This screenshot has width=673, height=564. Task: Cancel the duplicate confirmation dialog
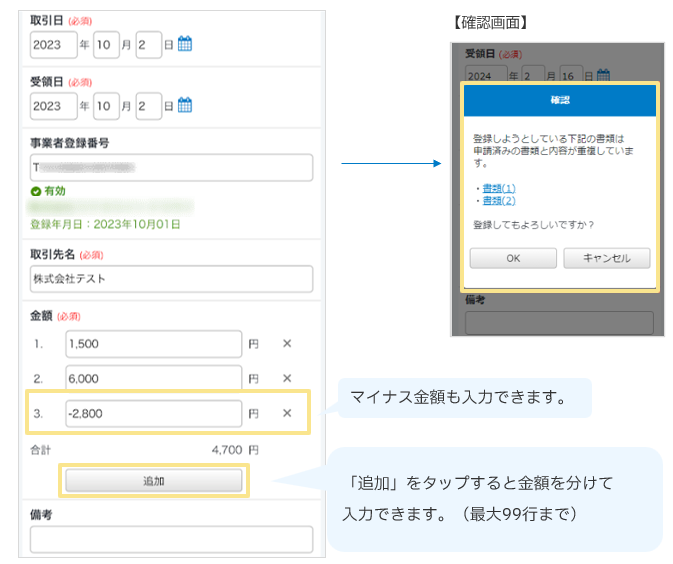click(x=606, y=258)
